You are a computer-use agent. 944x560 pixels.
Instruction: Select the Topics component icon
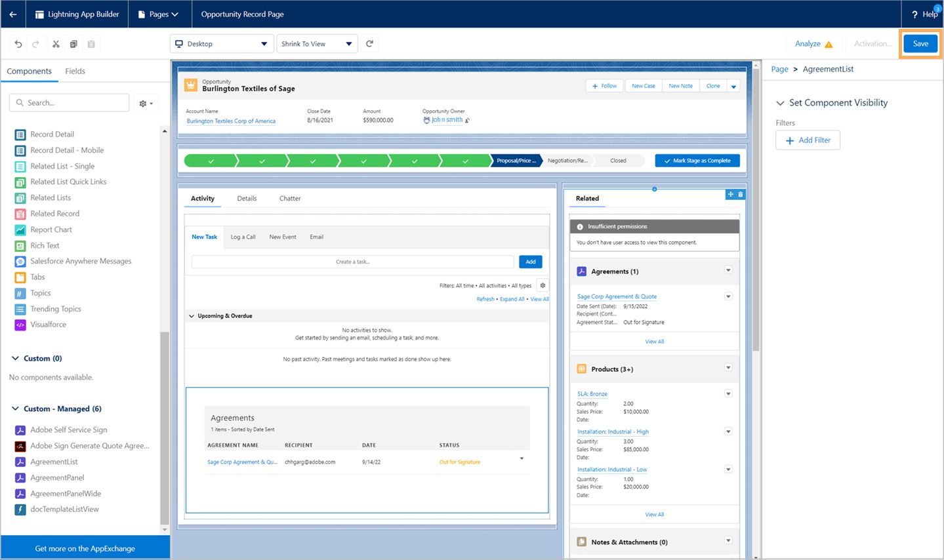20,293
